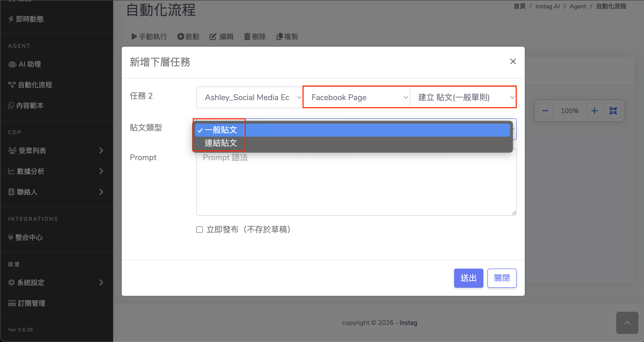644x342 pixels.
Task: Select 連結貼文 from the dropdown list
Action: pos(221,143)
